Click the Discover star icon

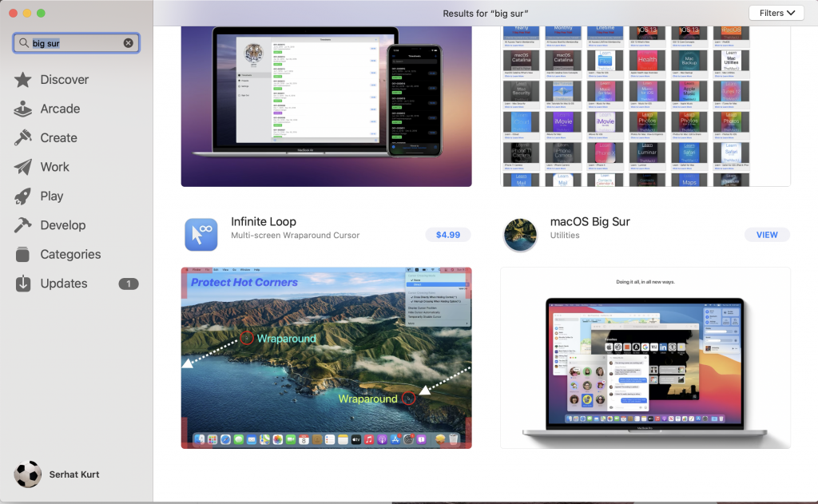pos(22,80)
